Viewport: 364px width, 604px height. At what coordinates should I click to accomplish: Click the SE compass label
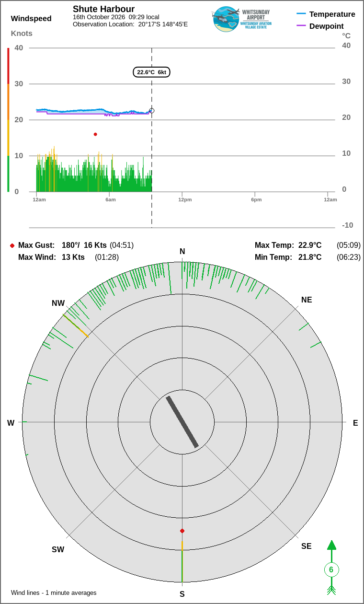tap(307, 546)
